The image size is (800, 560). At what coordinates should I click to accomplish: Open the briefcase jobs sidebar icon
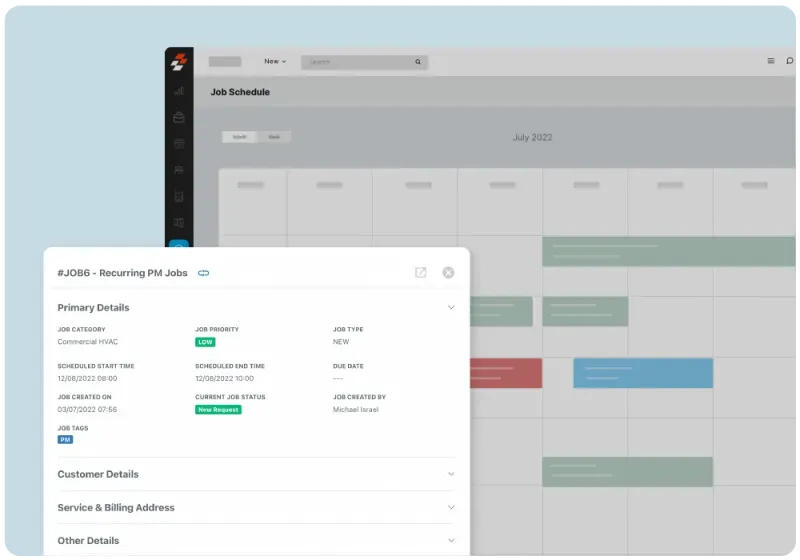click(179, 118)
